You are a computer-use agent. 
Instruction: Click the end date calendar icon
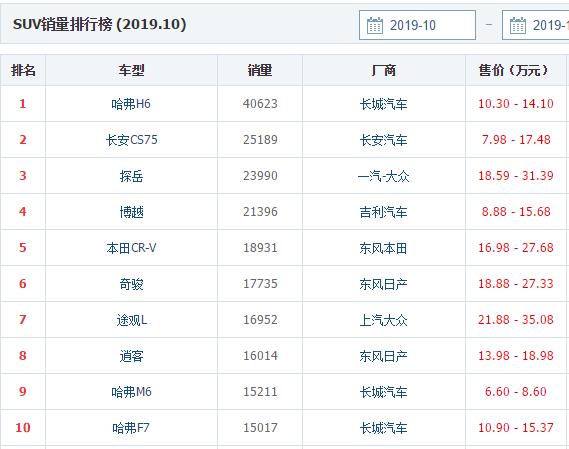click(x=517, y=25)
